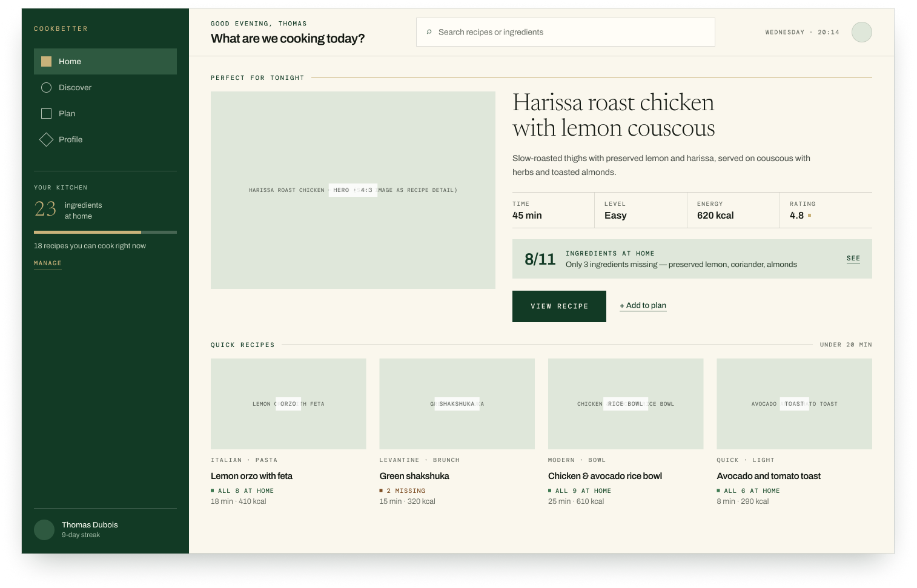Click the 23 ingredients count in sidebar
This screenshot has width=917, height=588.
[45, 209]
